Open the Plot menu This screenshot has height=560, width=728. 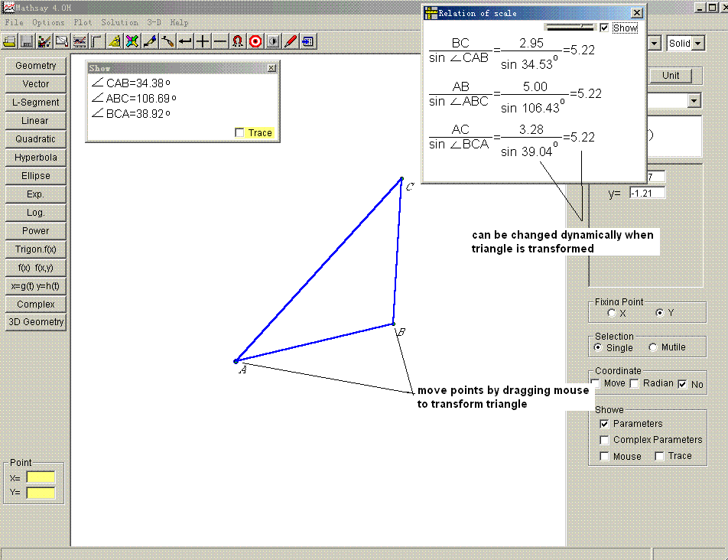point(83,22)
